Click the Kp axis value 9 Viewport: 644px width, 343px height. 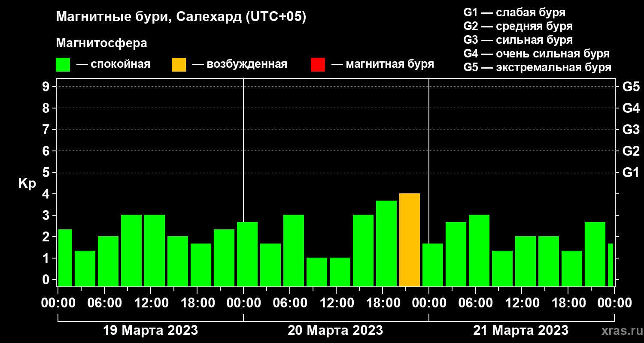pyautogui.click(x=47, y=87)
